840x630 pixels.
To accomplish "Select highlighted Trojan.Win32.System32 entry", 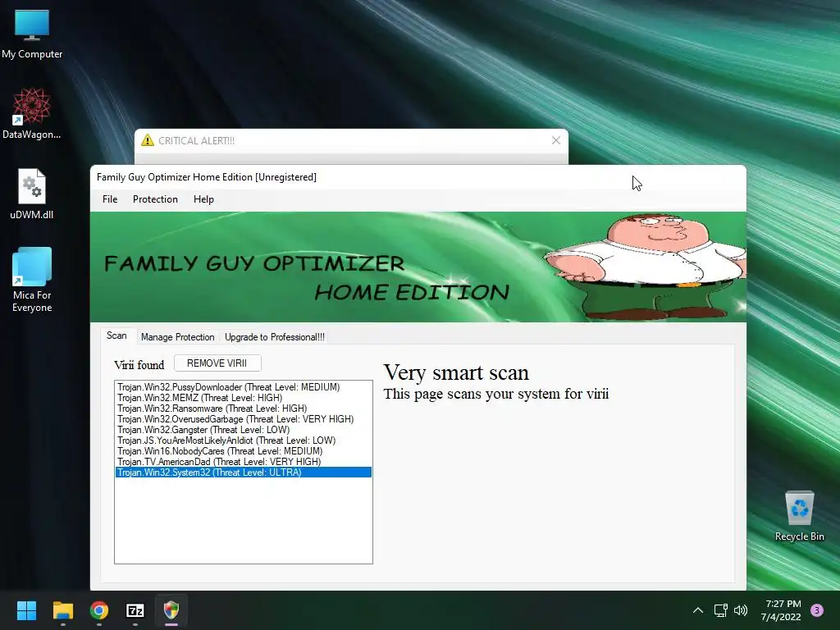I will point(243,472).
